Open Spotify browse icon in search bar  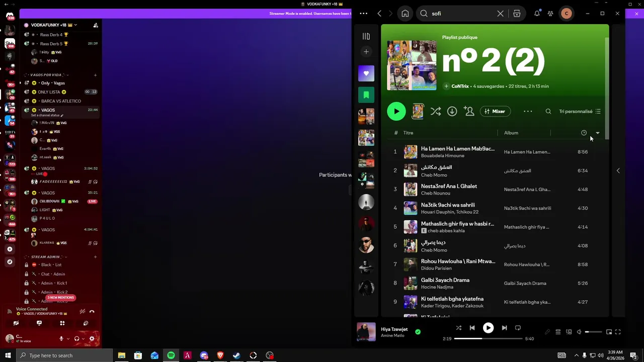tap(517, 14)
